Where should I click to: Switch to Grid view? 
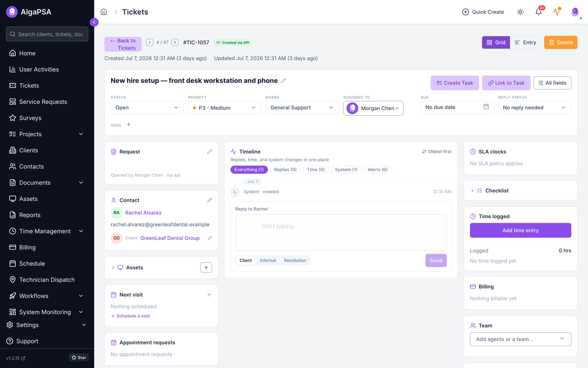(x=496, y=43)
